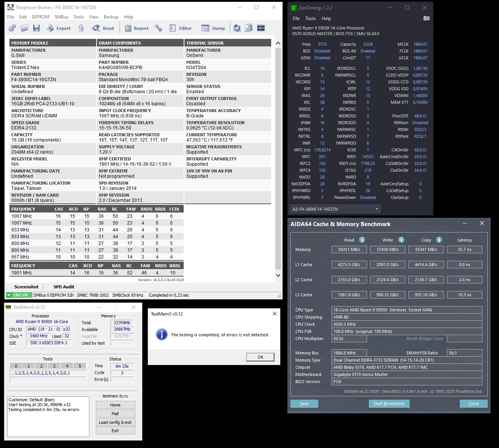This screenshot has height=448, width=499.
Task: Click the tRFC (ns) value 139,8214 in ZenTimings
Action: coord(322,150)
